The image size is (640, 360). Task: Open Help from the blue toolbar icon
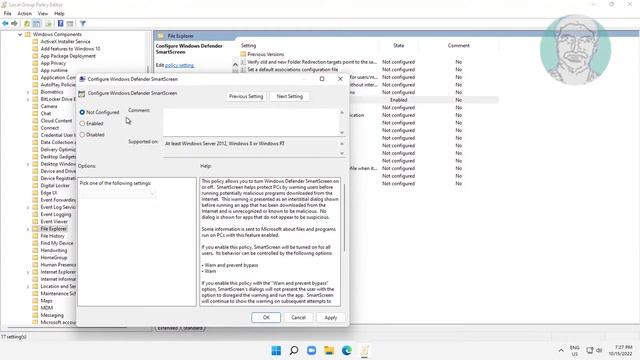tap(60, 24)
